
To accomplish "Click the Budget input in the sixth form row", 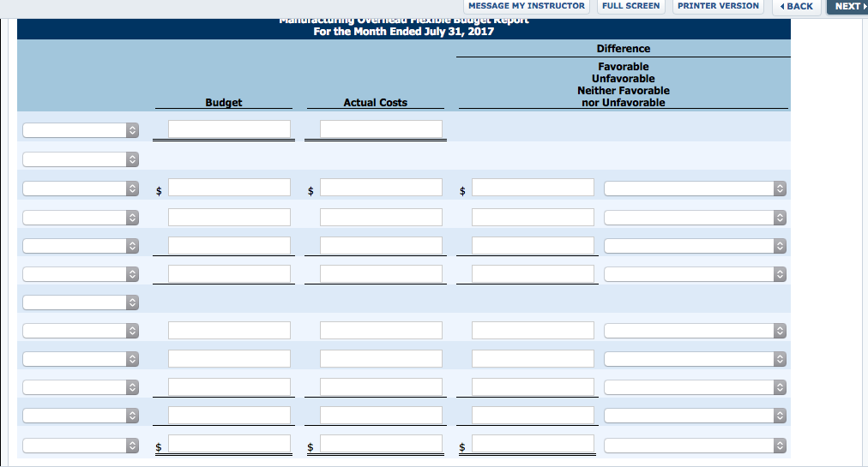I will pos(229,273).
